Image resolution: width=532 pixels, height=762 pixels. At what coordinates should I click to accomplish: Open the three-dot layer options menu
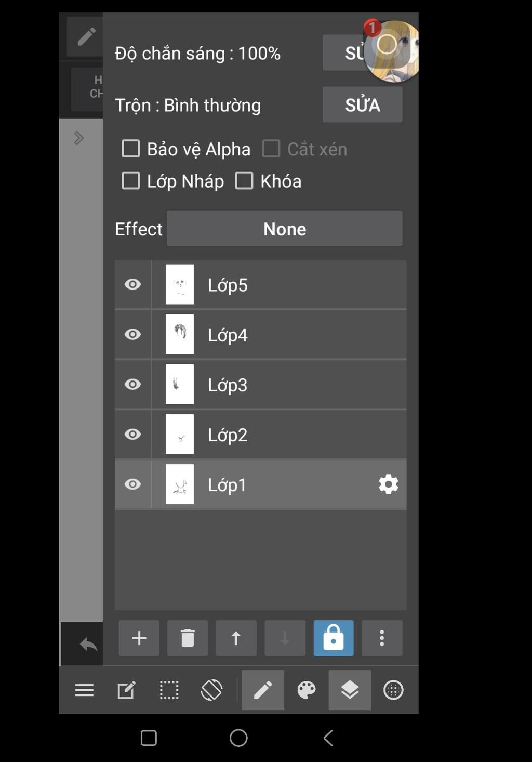coord(382,638)
